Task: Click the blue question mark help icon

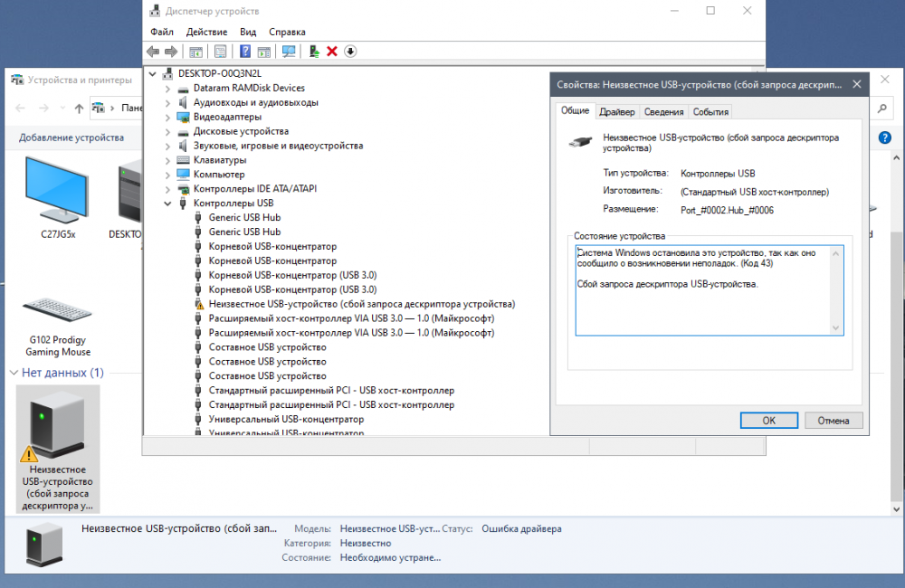Action: tap(245, 52)
